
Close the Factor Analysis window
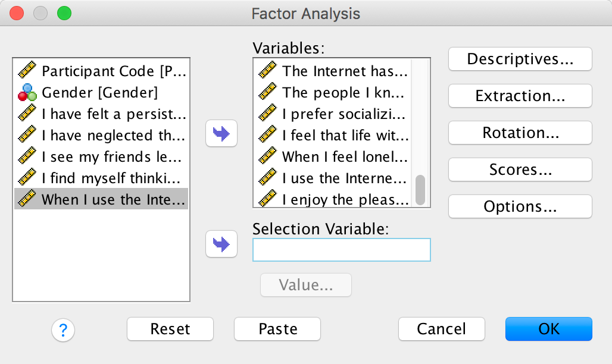pyautogui.click(x=17, y=12)
